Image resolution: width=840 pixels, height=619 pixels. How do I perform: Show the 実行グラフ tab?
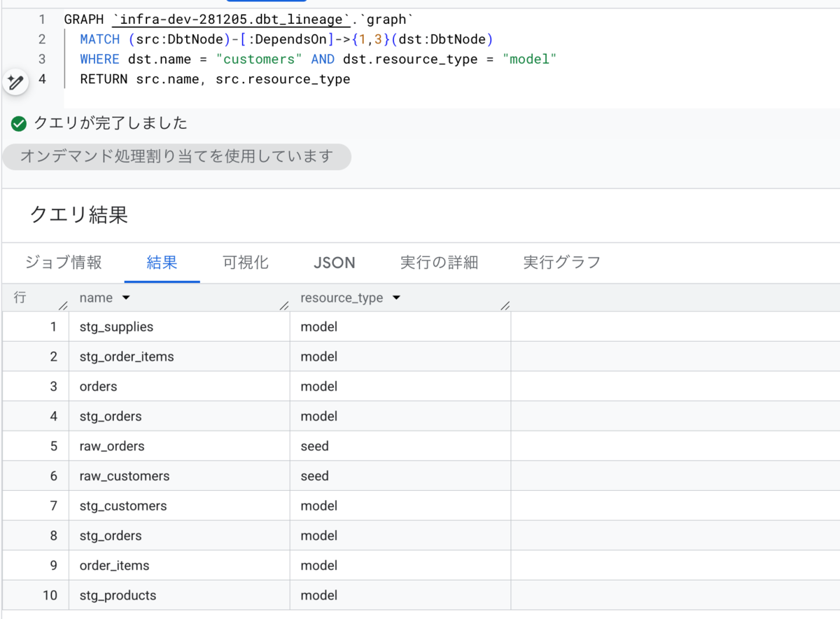562,263
